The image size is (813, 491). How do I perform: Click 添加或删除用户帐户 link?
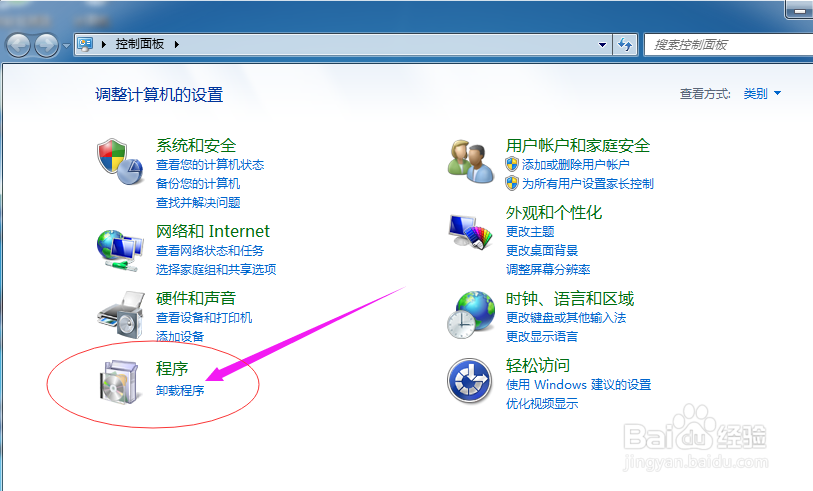576,165
